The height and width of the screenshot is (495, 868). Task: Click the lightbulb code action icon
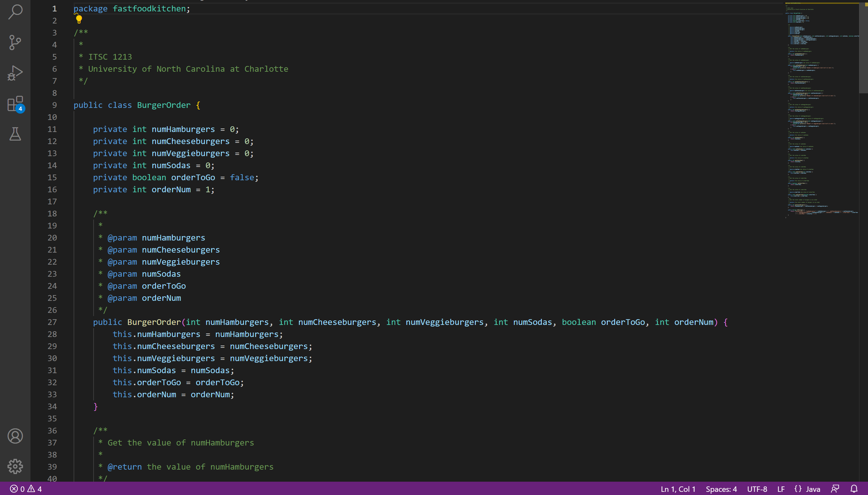(79, 19)
